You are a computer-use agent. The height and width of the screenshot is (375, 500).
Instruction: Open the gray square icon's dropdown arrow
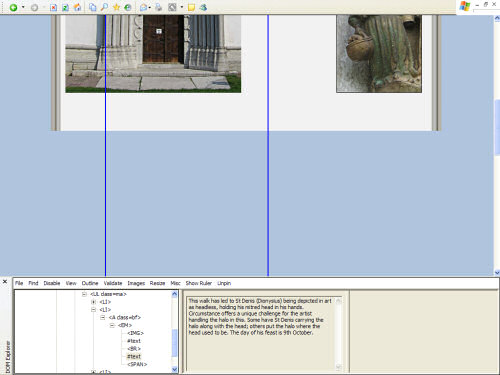pos(182,7)
